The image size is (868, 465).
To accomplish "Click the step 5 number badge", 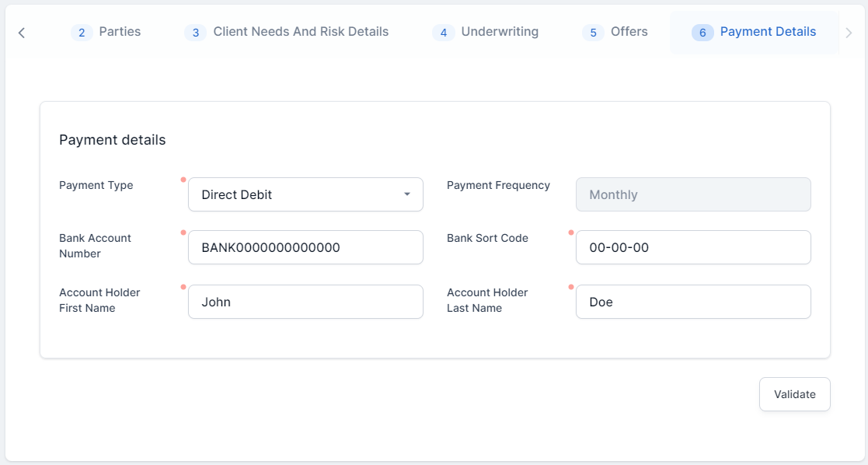I will pos(593,33).
